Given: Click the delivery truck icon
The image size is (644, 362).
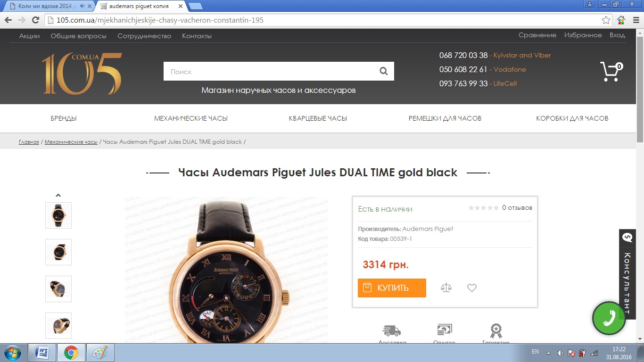Looking at the screenshot, I should point(392,330).
